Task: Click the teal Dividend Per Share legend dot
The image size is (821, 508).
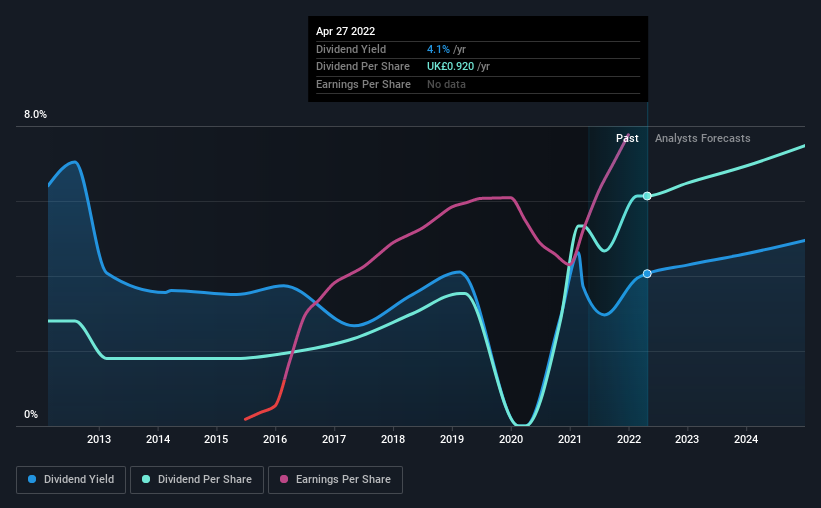Action: coord(146,479)
